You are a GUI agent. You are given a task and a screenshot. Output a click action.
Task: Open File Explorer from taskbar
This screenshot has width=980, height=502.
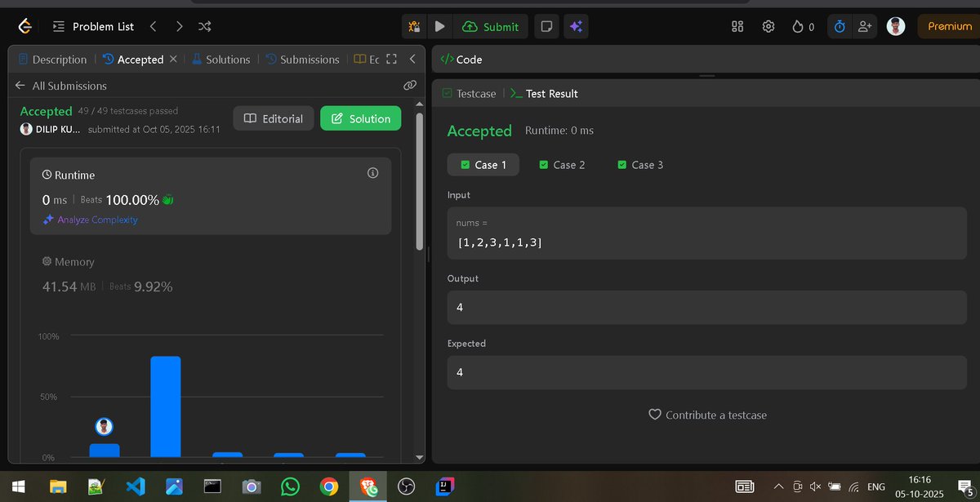[x=58, y=486]
